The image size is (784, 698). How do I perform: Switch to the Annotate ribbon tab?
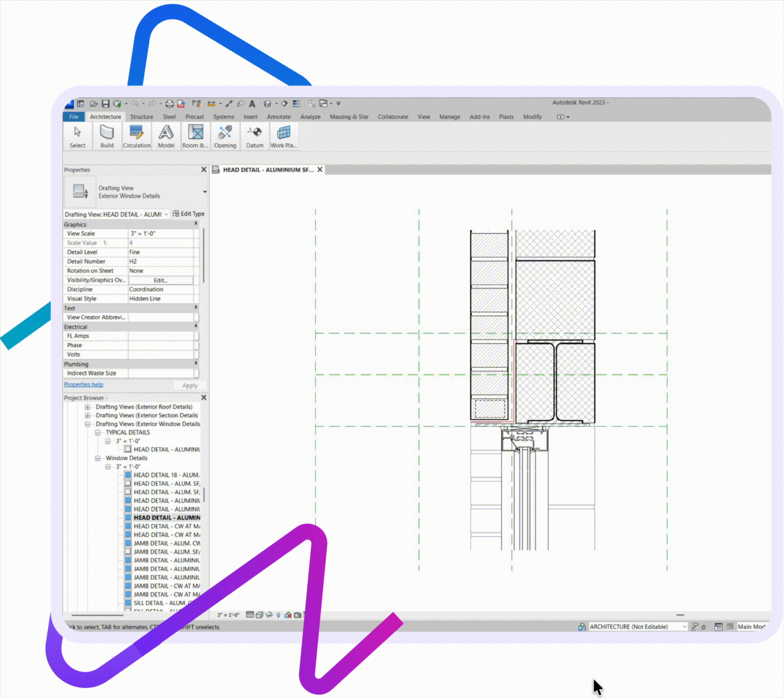click(278, 117)
